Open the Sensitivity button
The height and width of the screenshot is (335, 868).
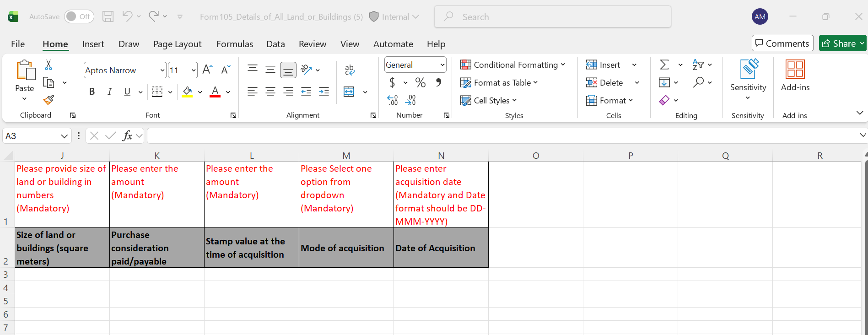(748, 80)
